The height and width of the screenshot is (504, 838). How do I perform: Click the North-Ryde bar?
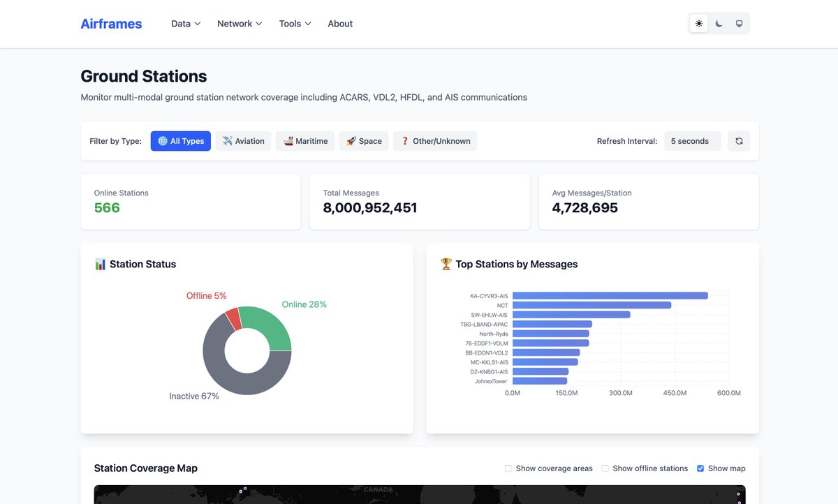coord(551,334)
